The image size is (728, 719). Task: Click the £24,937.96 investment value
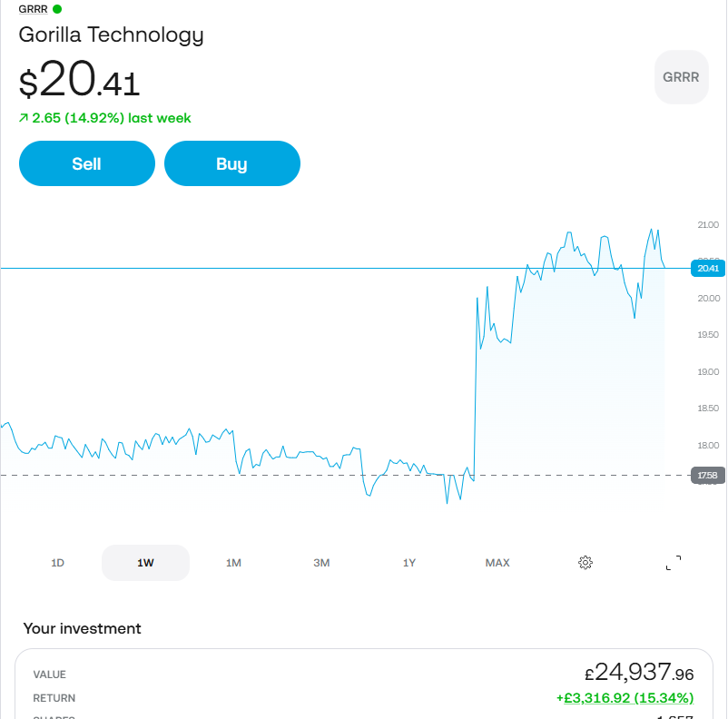pos(639,672)
